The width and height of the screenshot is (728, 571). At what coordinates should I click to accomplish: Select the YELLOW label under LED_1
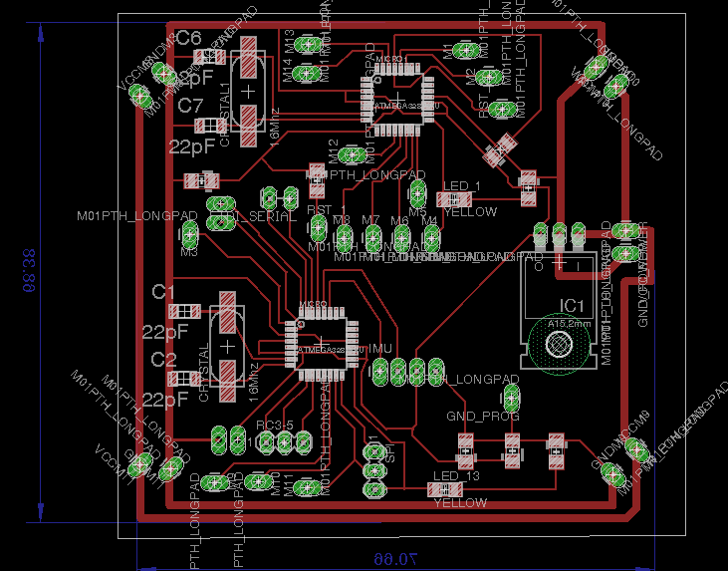[x=470, y=212]
